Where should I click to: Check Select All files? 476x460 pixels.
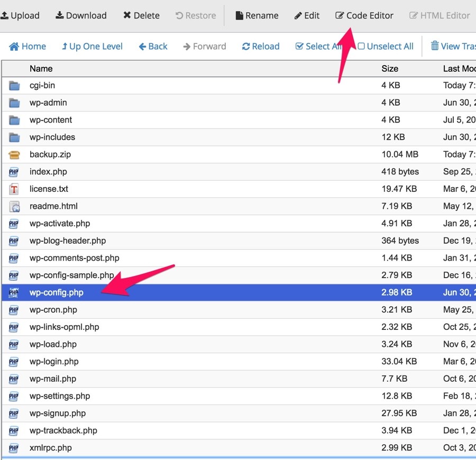[x=318, y=47]
